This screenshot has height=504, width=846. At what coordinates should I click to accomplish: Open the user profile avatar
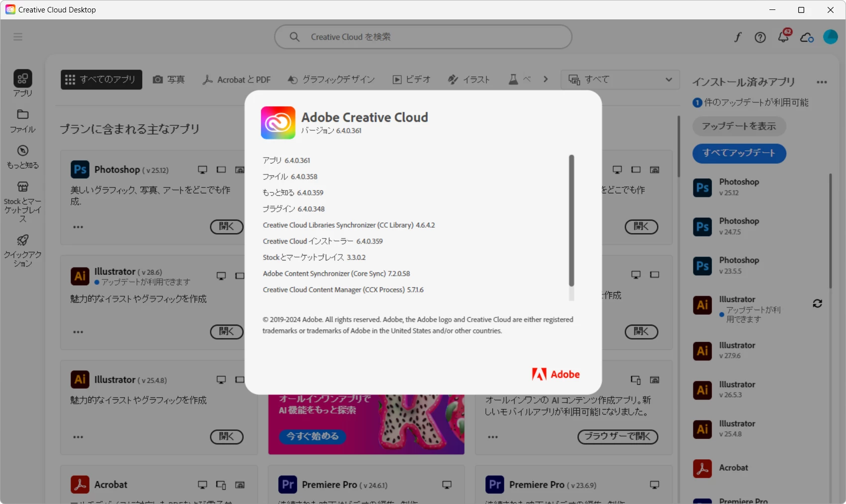point(830,37)
